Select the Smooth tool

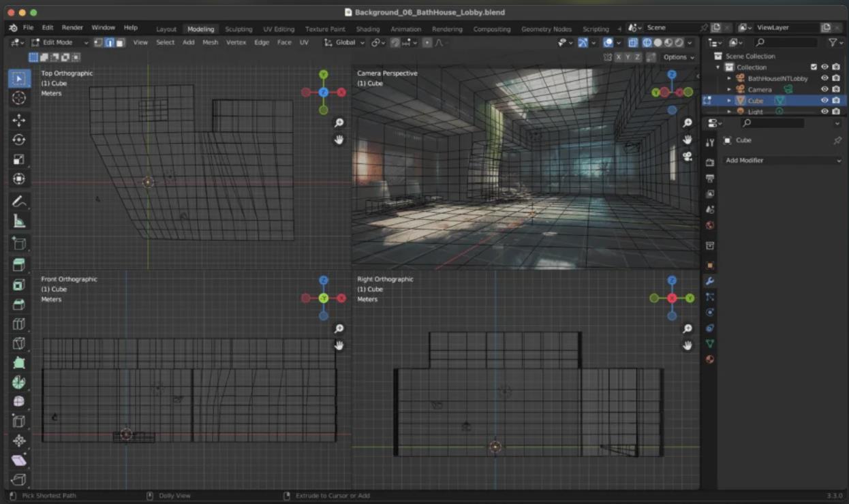pos(19,402)
